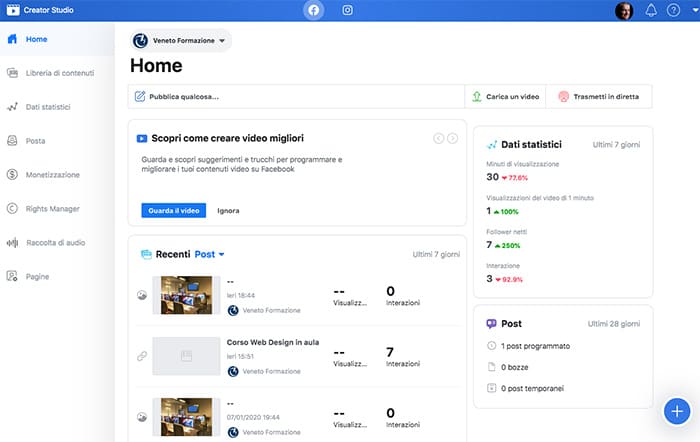Open thumbnail of post from Ieri 18:44
This screenshot has width=700, height=442.
click(187, 295)
